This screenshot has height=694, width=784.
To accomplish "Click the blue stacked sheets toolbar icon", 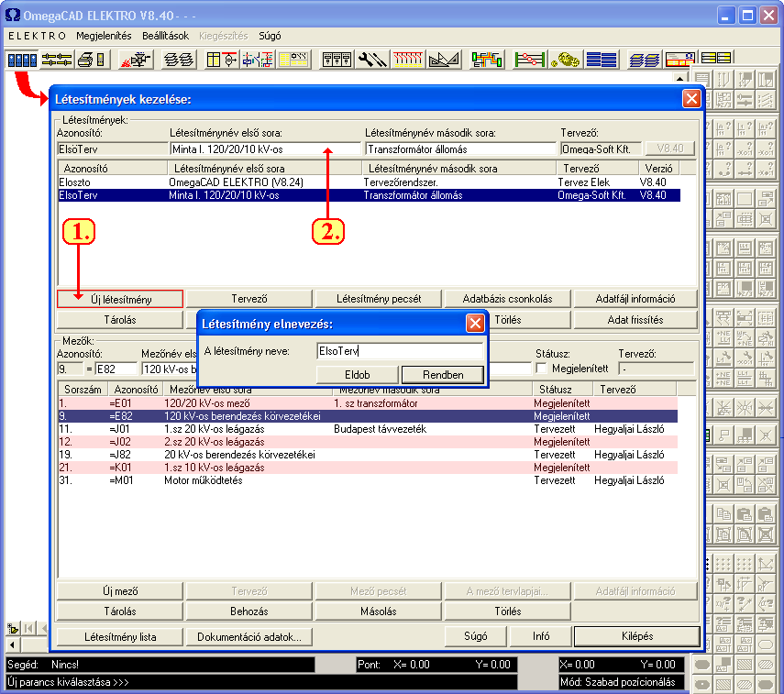I will pos(644,60).
